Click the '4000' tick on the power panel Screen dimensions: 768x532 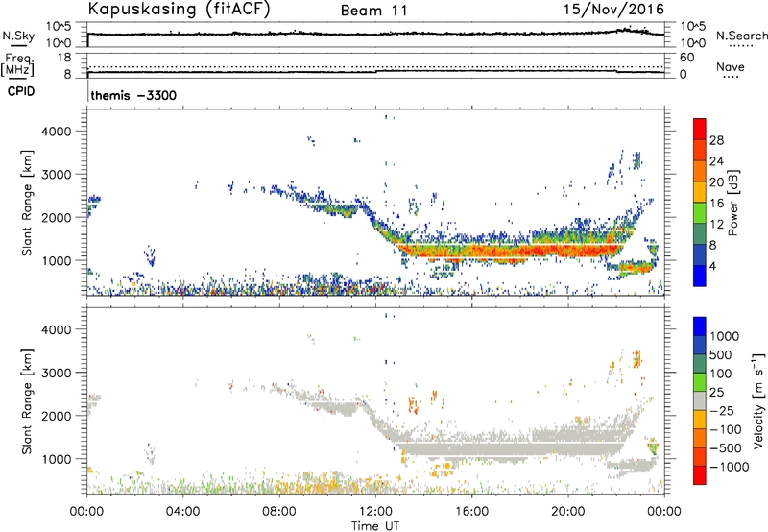point(57,132)
